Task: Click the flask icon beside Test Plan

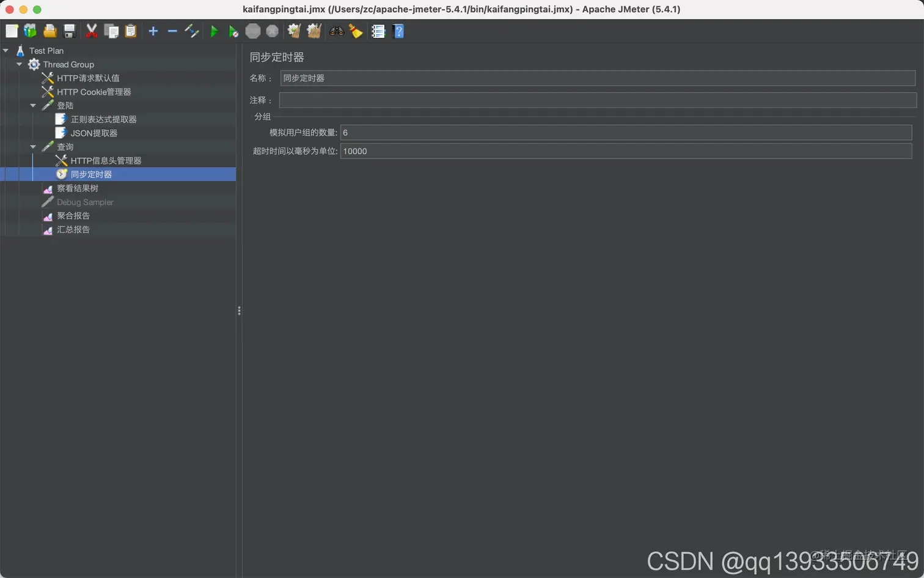Action: pos(20,51)
